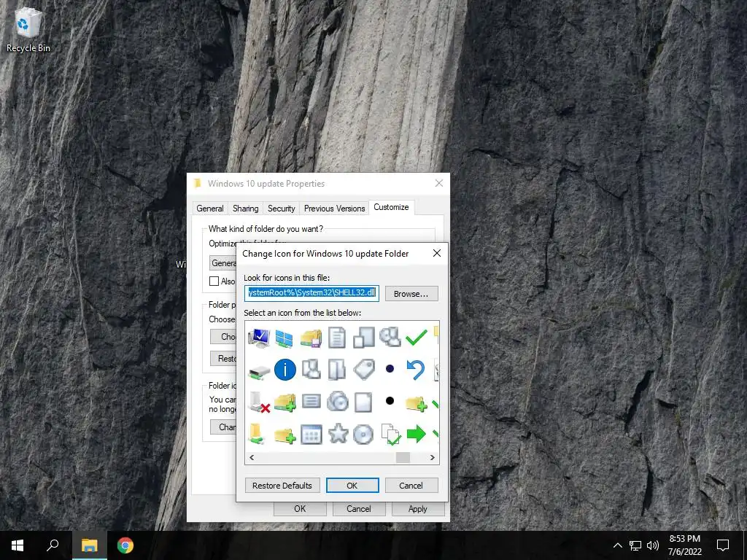Open the notification center icon
The height and width of the screenshot is (560, 747).
[723, 545]
